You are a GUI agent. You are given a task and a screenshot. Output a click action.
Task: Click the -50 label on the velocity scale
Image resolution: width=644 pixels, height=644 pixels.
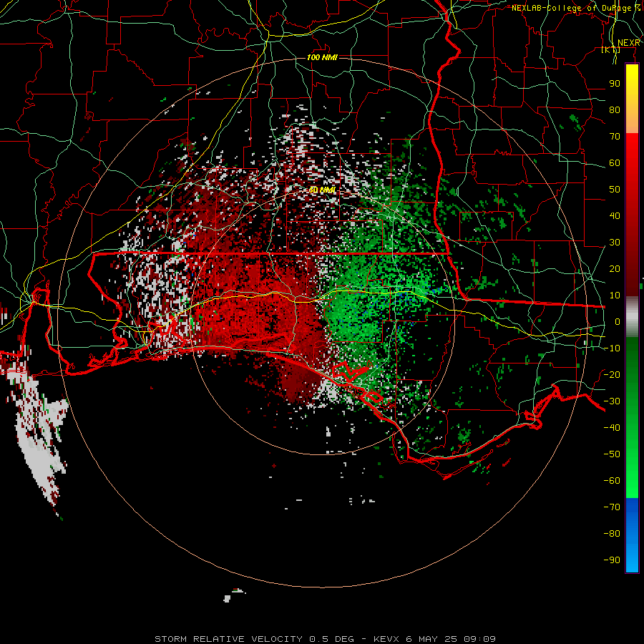click(x=612, y=454)
